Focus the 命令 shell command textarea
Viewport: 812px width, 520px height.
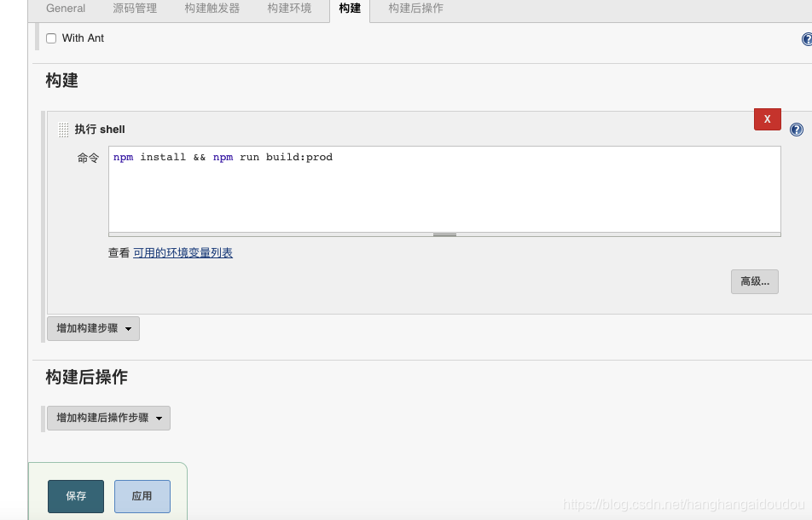(444, 189)
